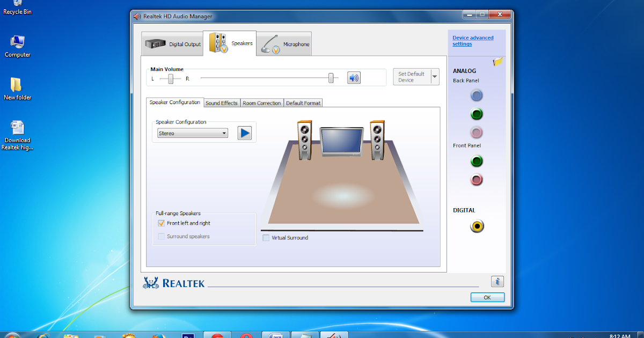Toggle the Surround speakers checkbox
This screenshot has height=338, width=644.
[161, 236]
